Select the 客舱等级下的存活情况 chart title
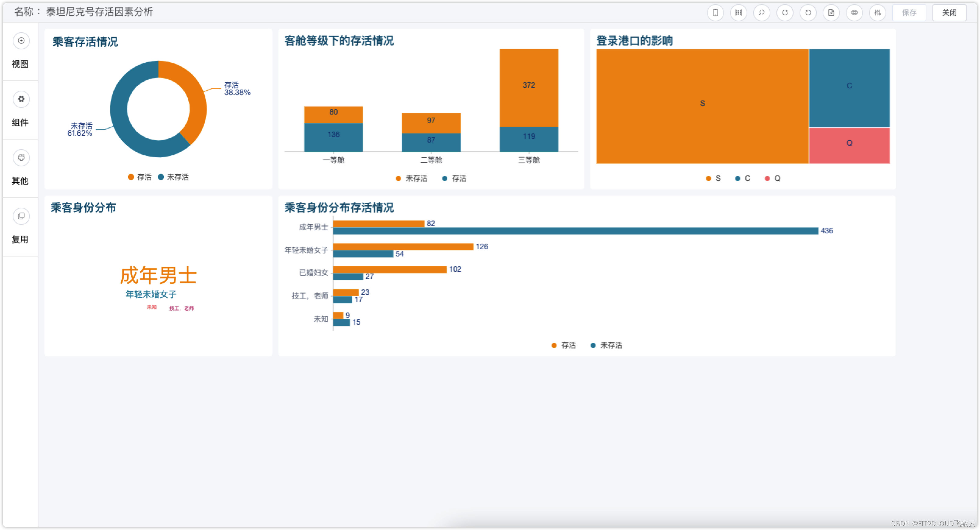 pyautogui.click(x=339, y=41)
